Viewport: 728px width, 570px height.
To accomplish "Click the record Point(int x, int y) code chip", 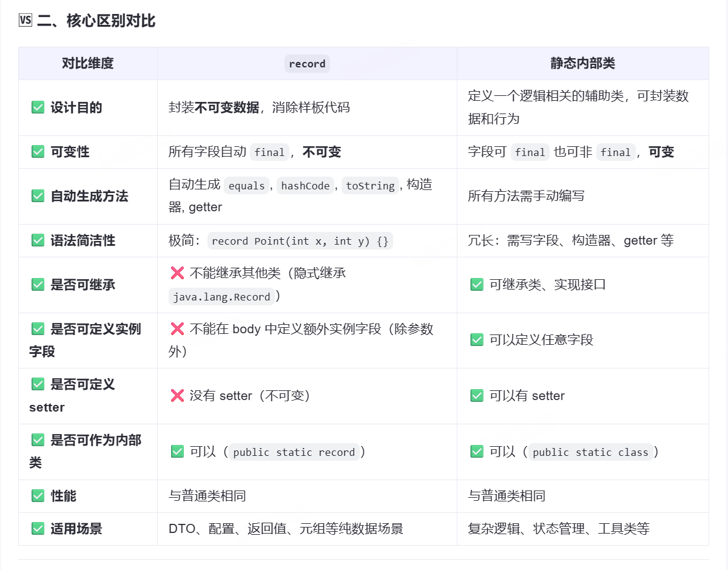I will pyautogui.click(x=301, y=241).
